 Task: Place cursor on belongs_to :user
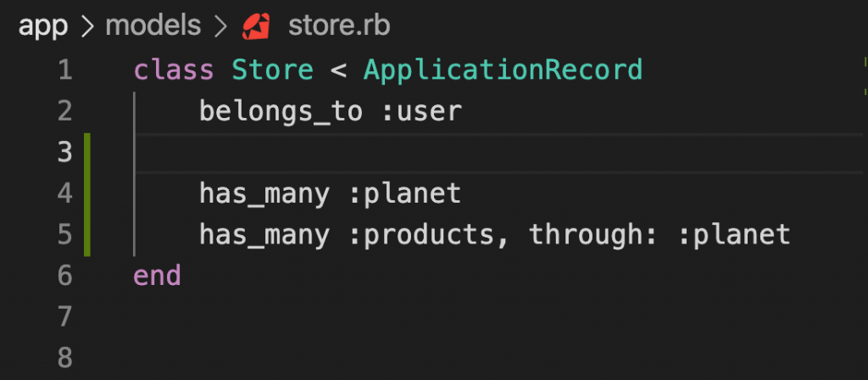(x=331, y=112)
